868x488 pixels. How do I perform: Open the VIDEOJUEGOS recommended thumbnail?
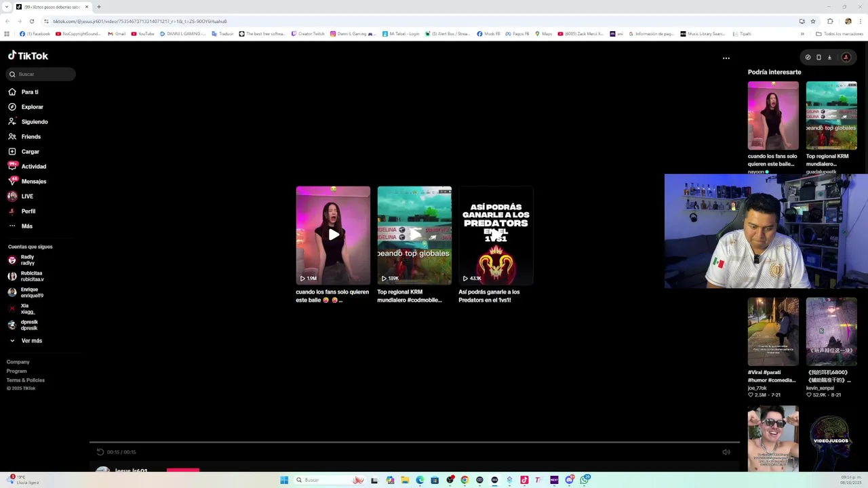point(831,439)
